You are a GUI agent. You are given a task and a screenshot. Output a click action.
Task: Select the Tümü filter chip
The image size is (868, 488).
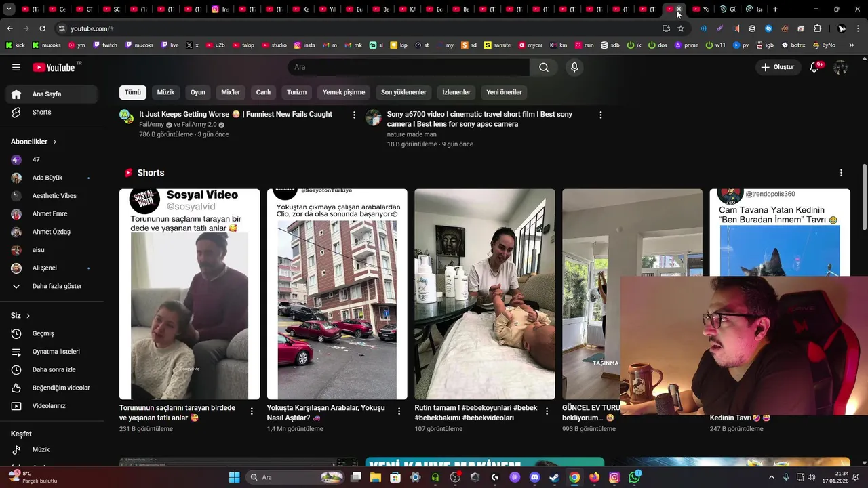[133, 92]
